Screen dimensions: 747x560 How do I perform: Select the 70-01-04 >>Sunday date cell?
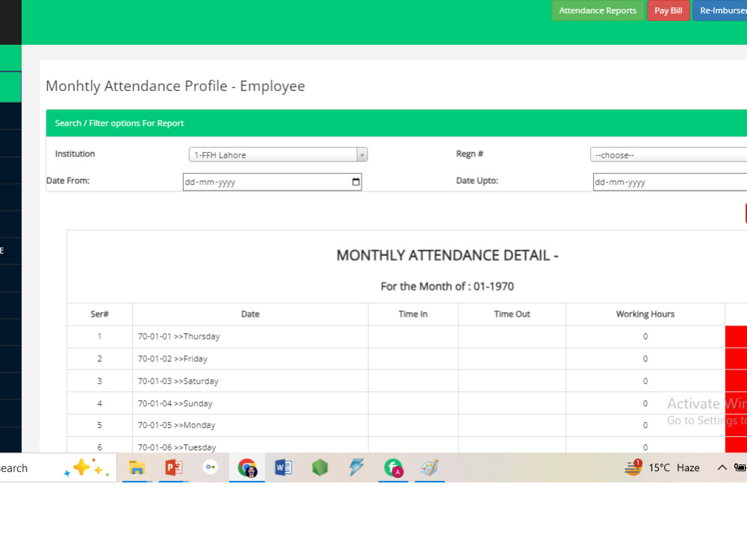(x=250, y=403)
